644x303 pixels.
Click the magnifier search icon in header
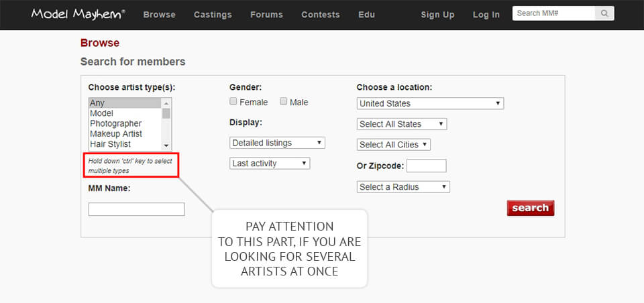pyautogui.click(x=604, y=13)
